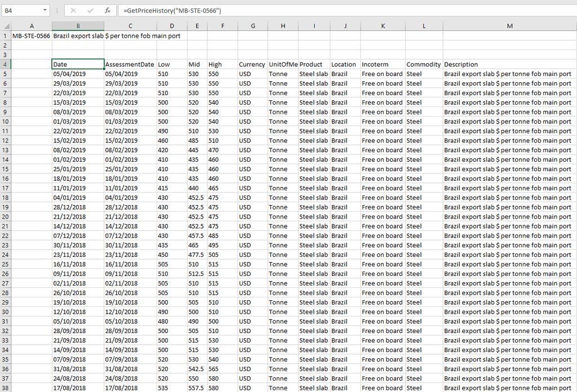Screen dimensions: 577x392
Task: Open the Name Box dropdown arrow
Action: [45, 11]
